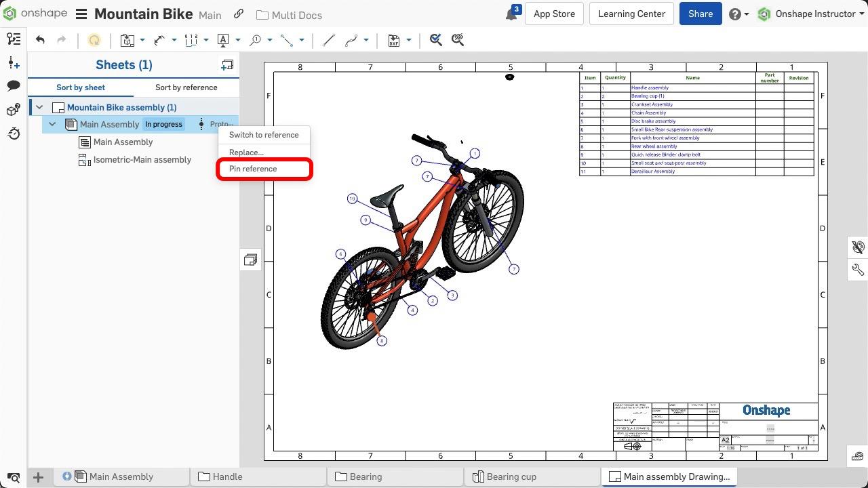
Task: Click the copy link icon beside Main
Action: pos(239,14)
